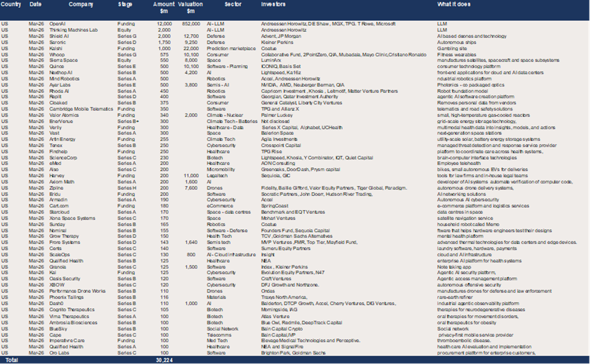Select the ScienceCorp company cell
590x364 pixels.
[63, 158]
